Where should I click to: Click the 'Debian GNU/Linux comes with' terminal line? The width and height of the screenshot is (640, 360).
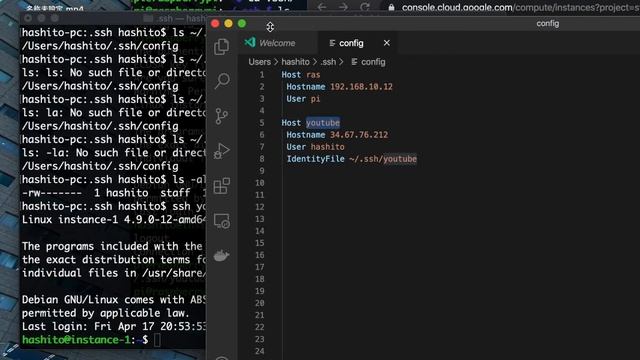click(x=113, y=300)
